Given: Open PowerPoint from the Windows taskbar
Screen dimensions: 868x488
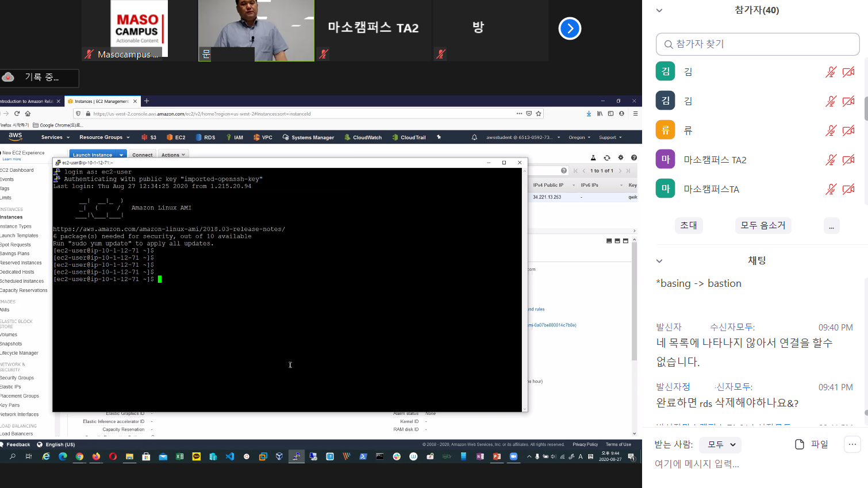Looking at the screenshot, I should 497,456.
